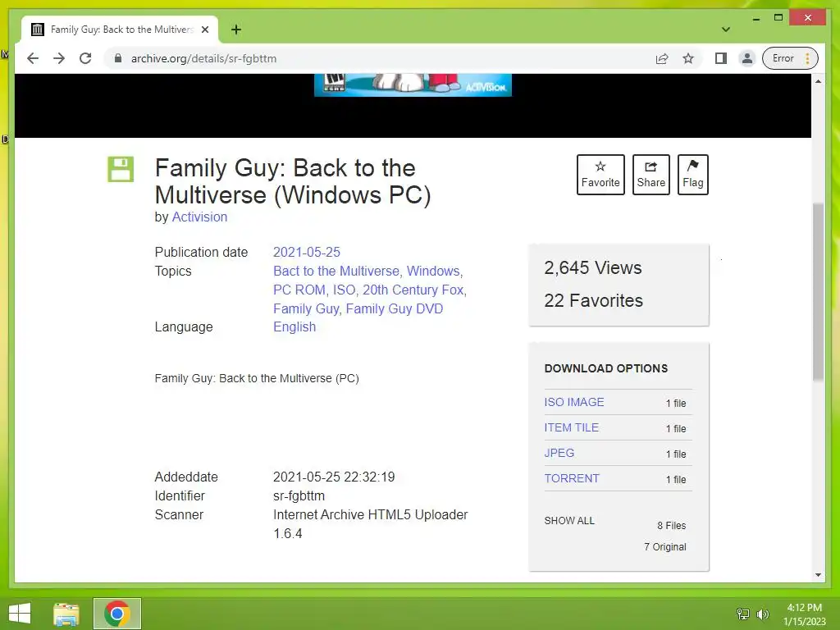The image size is (840, 630).
Task: Go back to previous page
Action: coord(33,58)
